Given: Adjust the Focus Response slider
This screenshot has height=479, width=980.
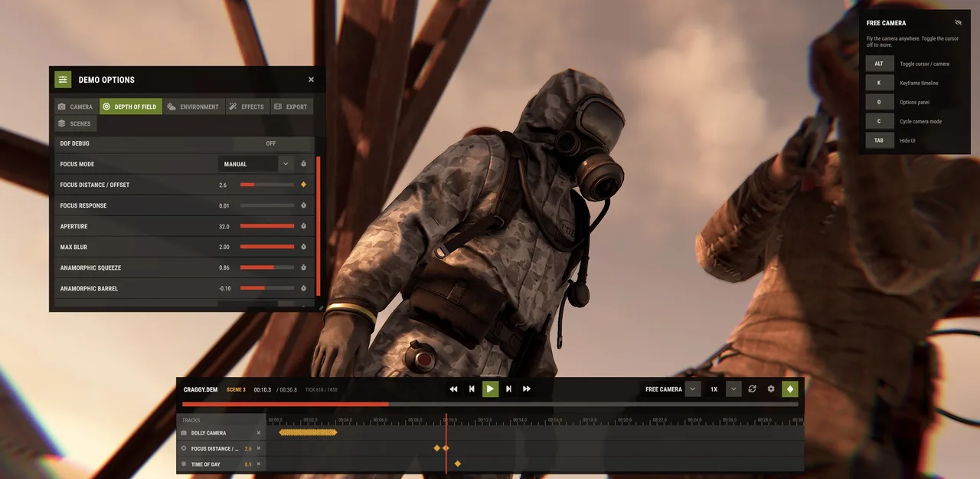Looking at the screenshot, I should (x=267, y=205).
